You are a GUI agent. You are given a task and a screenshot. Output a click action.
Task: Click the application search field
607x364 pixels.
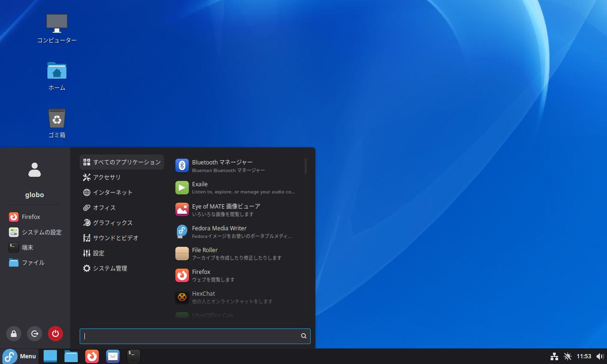[190, 336]
